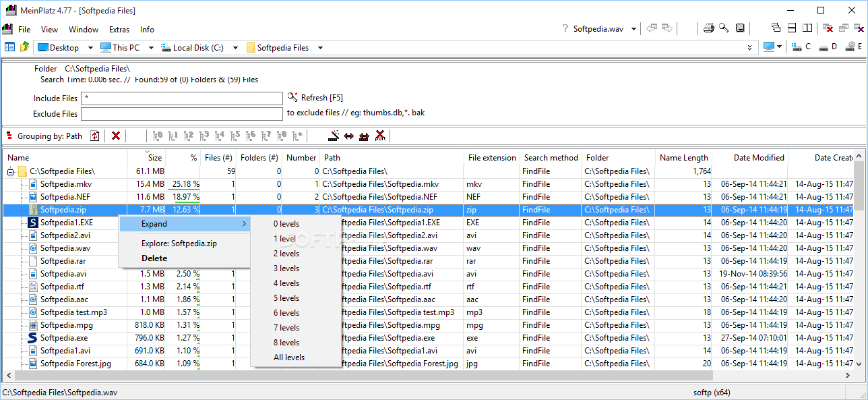
Task: Click the auto-fit columns wand icon
Action: (x=333, y=136)
